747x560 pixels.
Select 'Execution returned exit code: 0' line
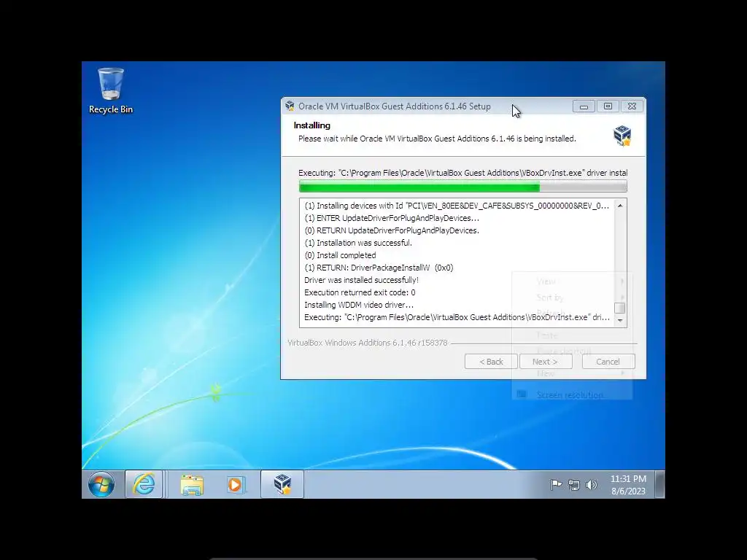coord(360,292)
